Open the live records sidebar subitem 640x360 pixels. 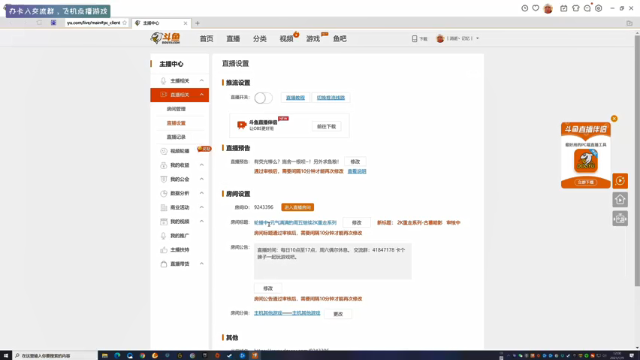176,137
